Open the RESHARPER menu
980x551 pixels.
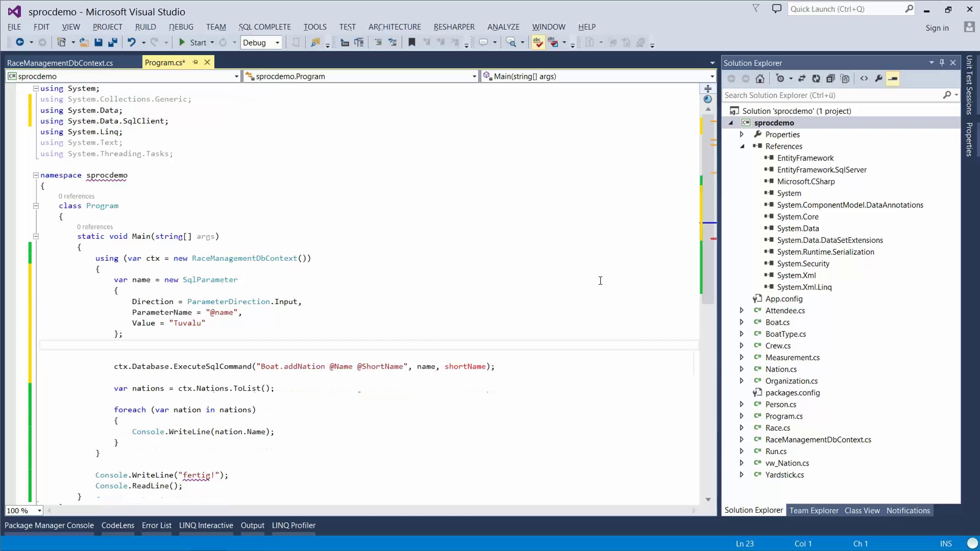[454, 27]
